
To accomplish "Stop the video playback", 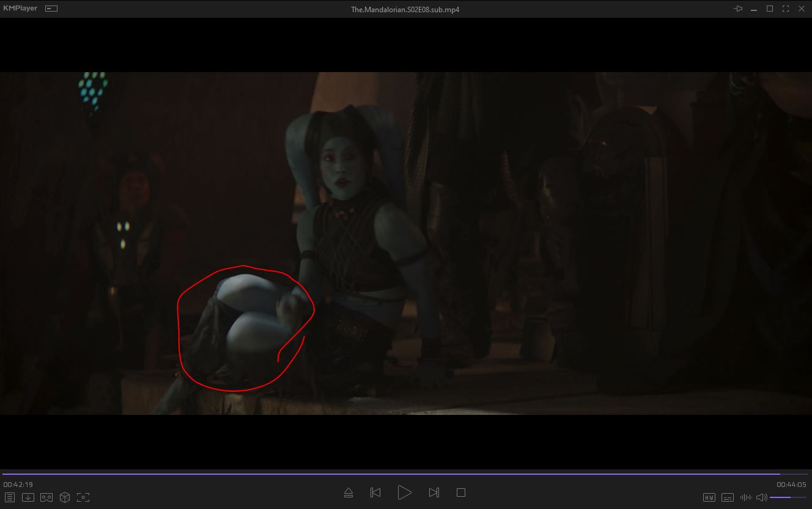I will click(x=461, y=493).
